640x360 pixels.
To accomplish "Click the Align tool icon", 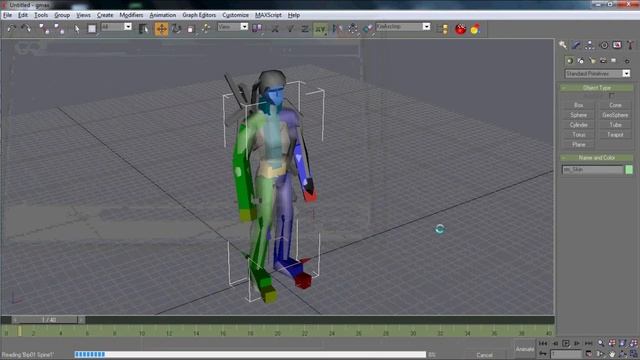I will point(368,29).
